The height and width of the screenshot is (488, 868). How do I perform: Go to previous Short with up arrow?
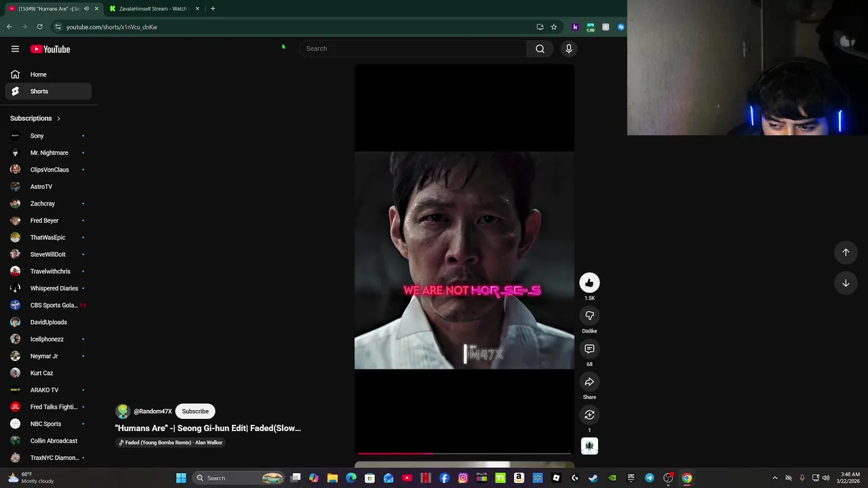coord(846,252)
